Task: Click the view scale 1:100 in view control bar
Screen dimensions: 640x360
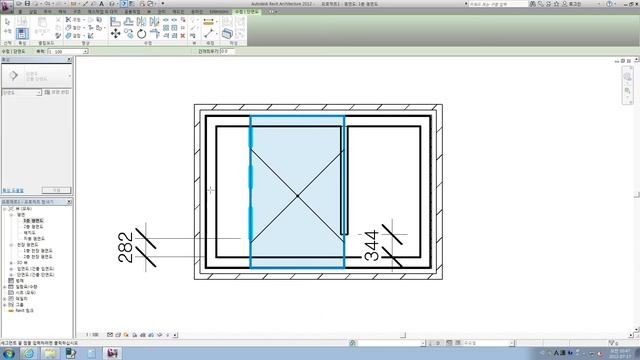Action: pos(92,335)
